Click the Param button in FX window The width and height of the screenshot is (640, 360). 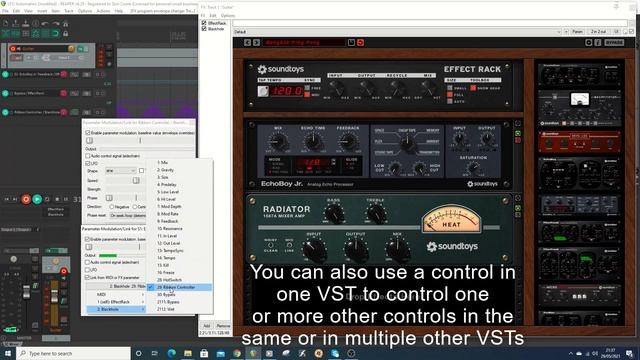pos(578,31)
